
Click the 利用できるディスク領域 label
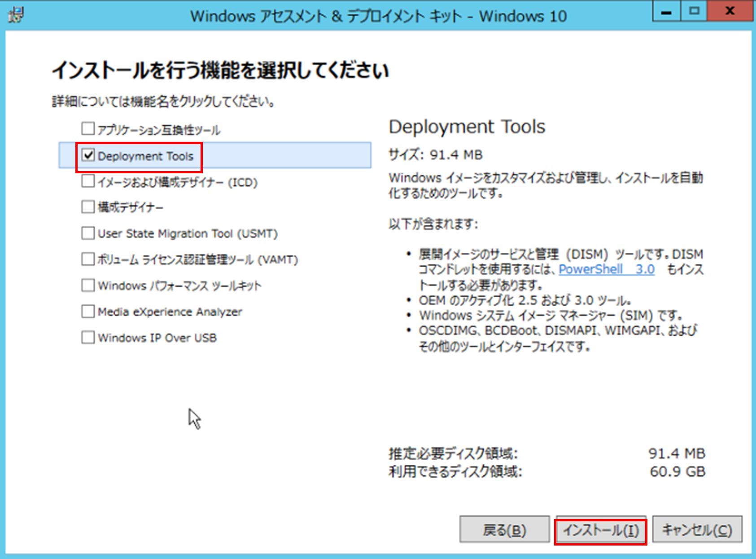(455, 471)
